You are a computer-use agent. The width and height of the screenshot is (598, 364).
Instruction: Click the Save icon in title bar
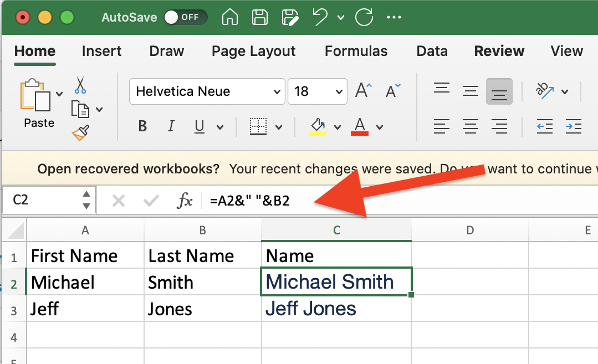coord(260,17)
